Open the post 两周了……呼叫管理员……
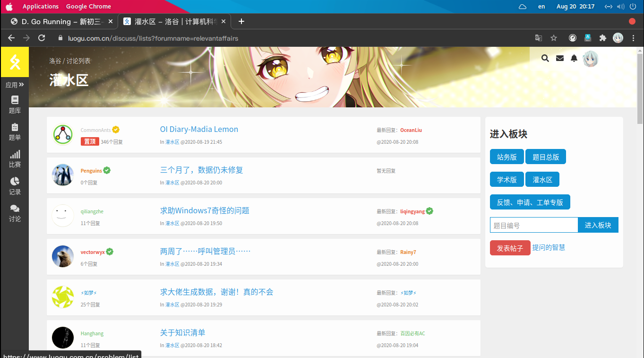 pos(205,251)
